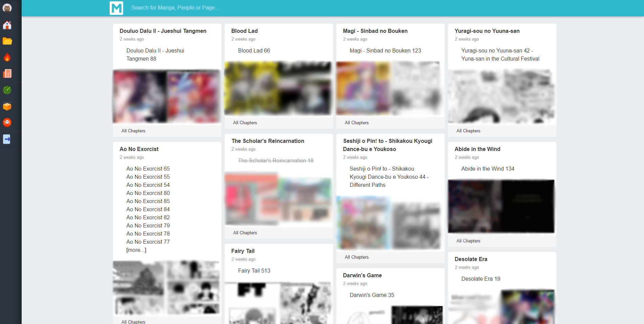Screen dimensions: 644x324
Task: Open the green radar icon in sidebar
Action: [7, 90]
